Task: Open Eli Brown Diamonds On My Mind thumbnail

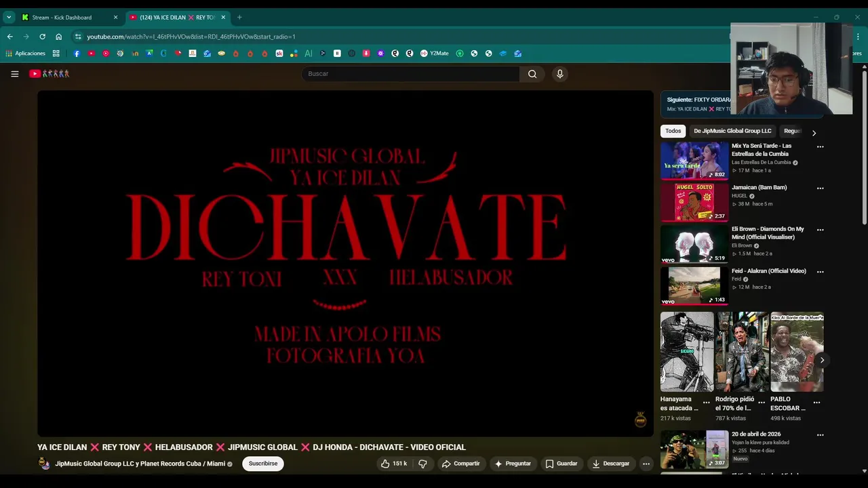Action: pyautogui.click(x=694, y=244)
